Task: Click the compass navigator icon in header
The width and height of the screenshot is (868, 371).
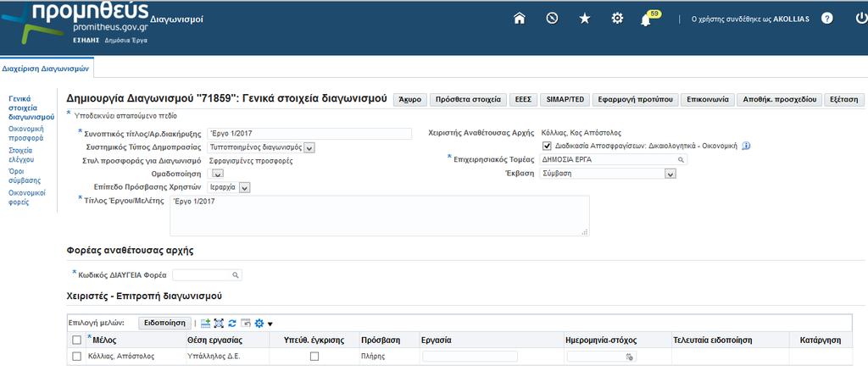Action: point(551,19)
